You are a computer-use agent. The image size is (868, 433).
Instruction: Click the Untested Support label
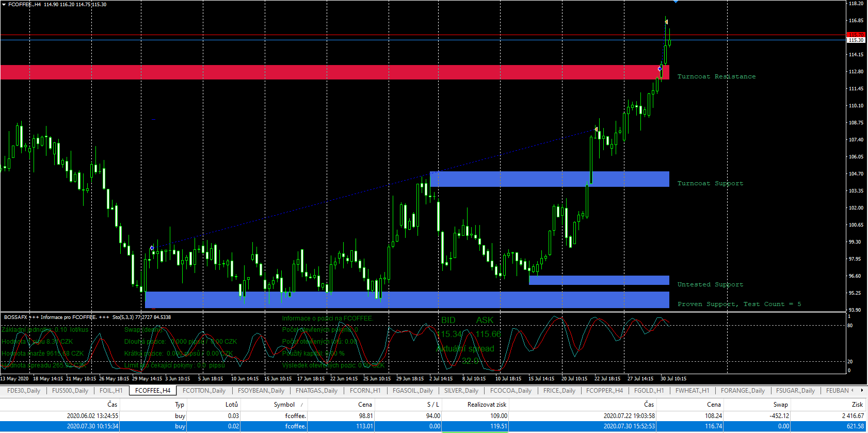[710, 284]
